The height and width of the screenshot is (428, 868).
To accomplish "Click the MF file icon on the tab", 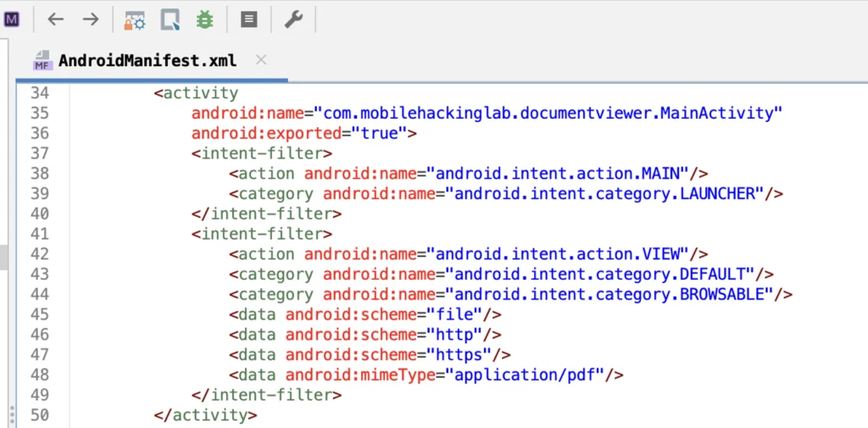I will (x=42, y=60).
